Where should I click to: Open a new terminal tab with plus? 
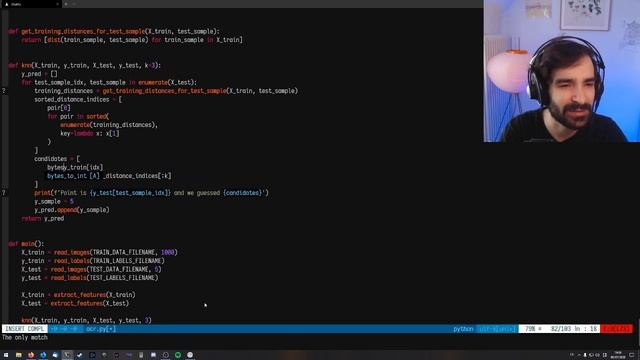[x=66, y=4]
